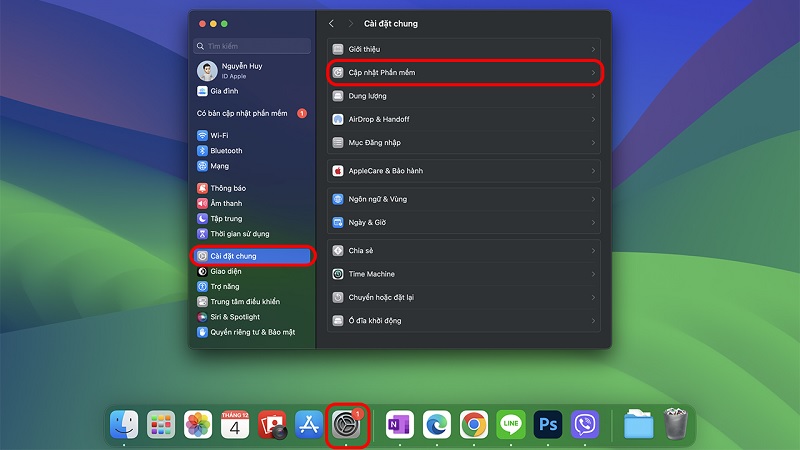
Task: Open Chuyển hoặc đặt lại row
Action: pyautogui.click(x=464, y=297)
